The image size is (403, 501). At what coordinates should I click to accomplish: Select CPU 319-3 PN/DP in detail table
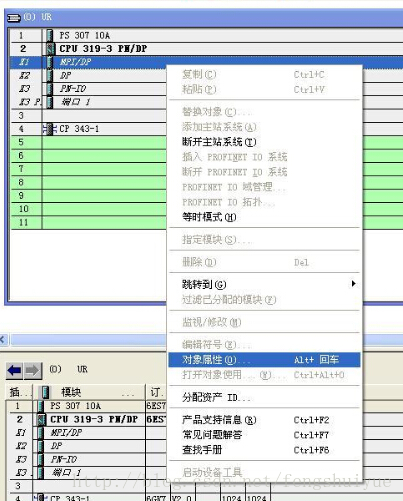pyautogui.click(x=94, y=419)
